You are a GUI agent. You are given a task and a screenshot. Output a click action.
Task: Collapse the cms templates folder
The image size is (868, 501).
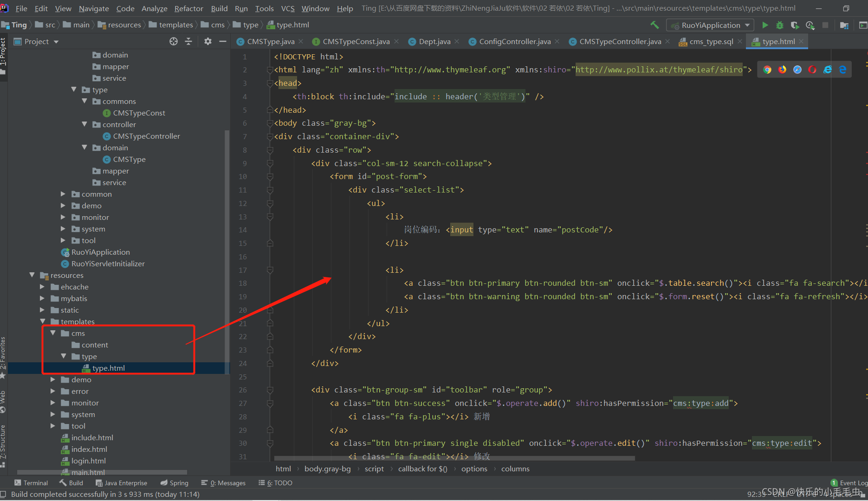[x=53, y=333]
